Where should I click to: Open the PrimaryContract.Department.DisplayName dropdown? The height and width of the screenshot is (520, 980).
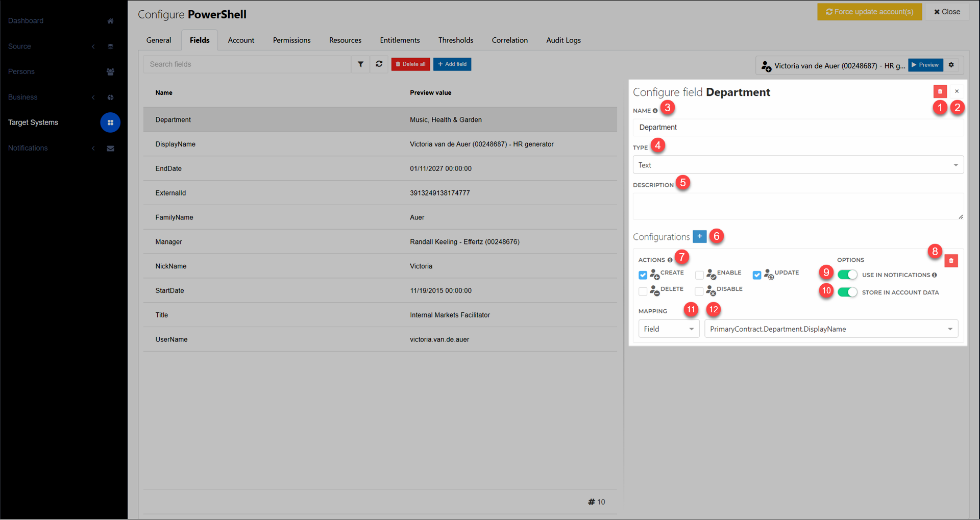coord(831,329)
